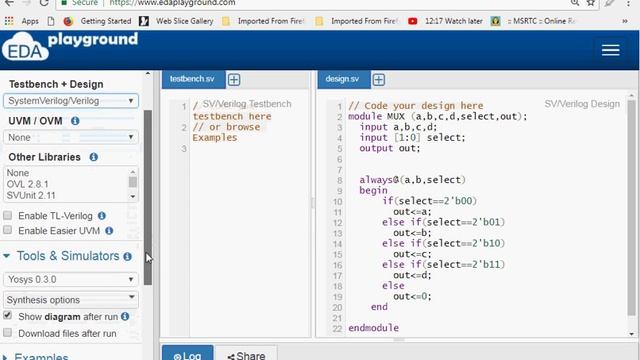
Task: Click the browser reload icon
Action: [x=44, y=3]
